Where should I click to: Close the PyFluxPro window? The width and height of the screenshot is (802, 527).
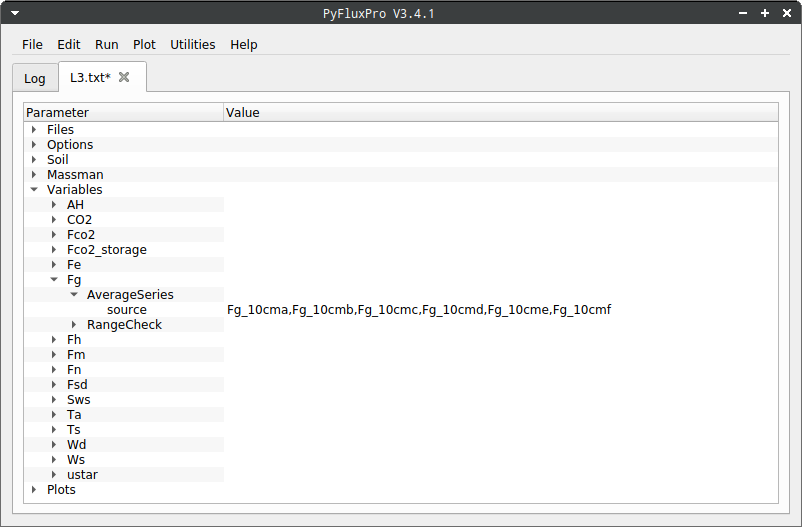click(787, 13)
